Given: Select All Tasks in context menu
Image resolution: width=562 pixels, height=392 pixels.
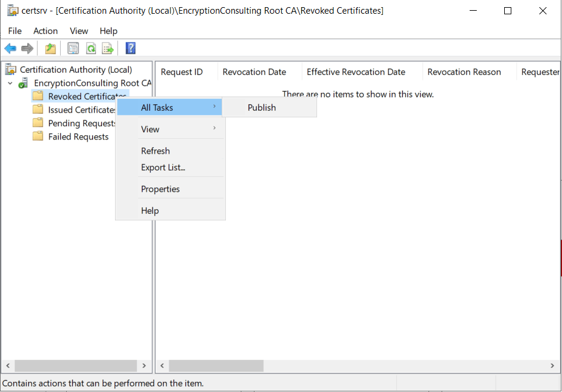Looking at the screenshot, I should [x=170, y=107].
